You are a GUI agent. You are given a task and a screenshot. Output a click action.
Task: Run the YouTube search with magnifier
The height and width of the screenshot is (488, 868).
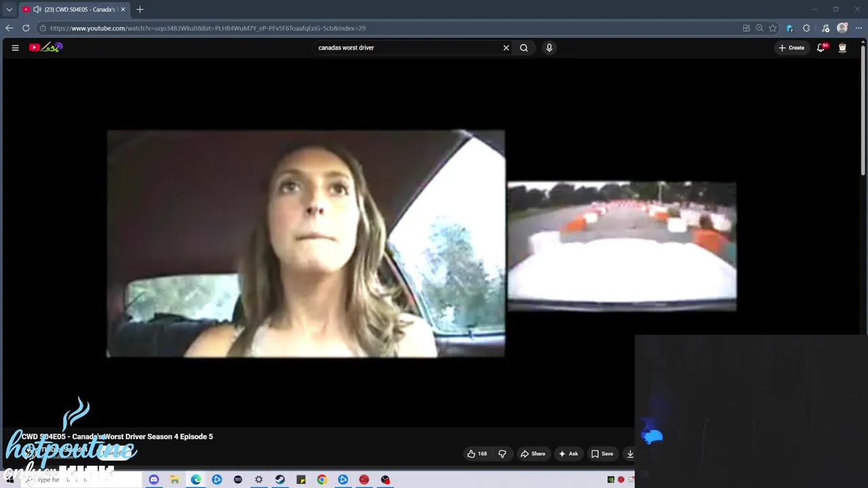(x=524, y=47)
